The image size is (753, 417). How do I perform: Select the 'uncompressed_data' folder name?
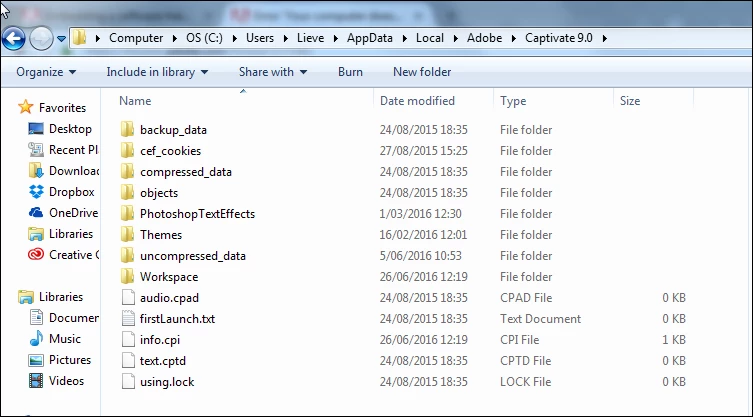(x=193, y=256)
